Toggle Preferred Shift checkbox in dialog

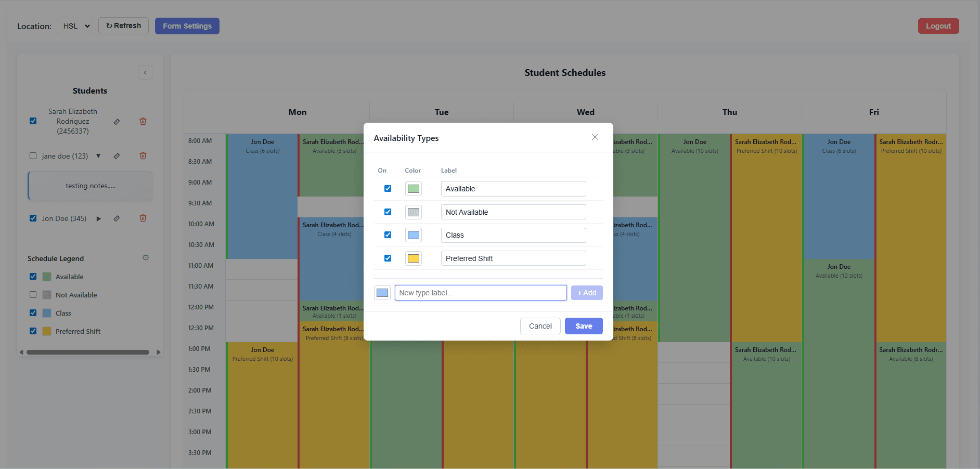point(388,258)
